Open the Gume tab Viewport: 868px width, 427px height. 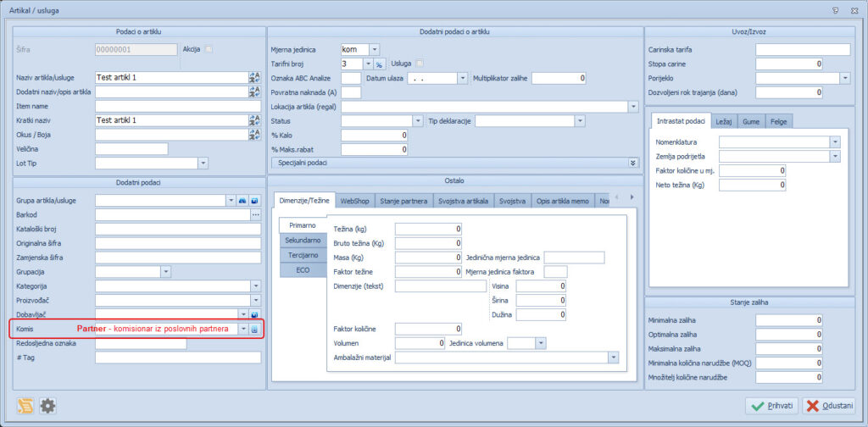752,121
